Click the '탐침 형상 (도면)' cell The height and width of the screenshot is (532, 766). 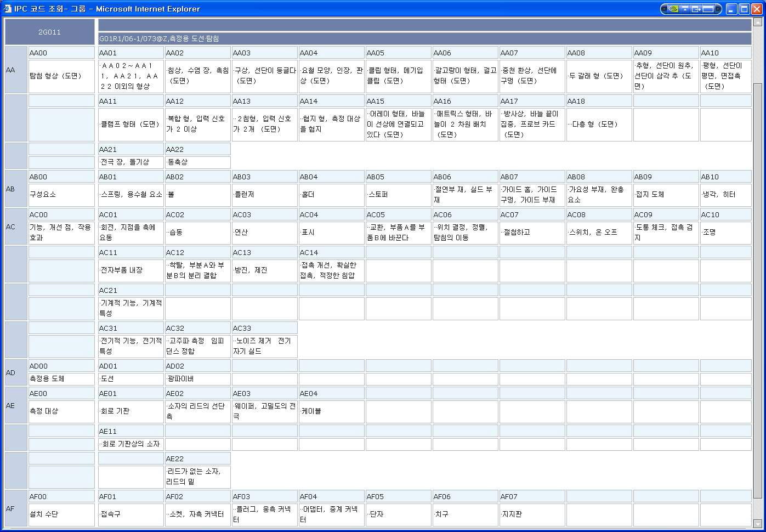[x=61, y=76]
